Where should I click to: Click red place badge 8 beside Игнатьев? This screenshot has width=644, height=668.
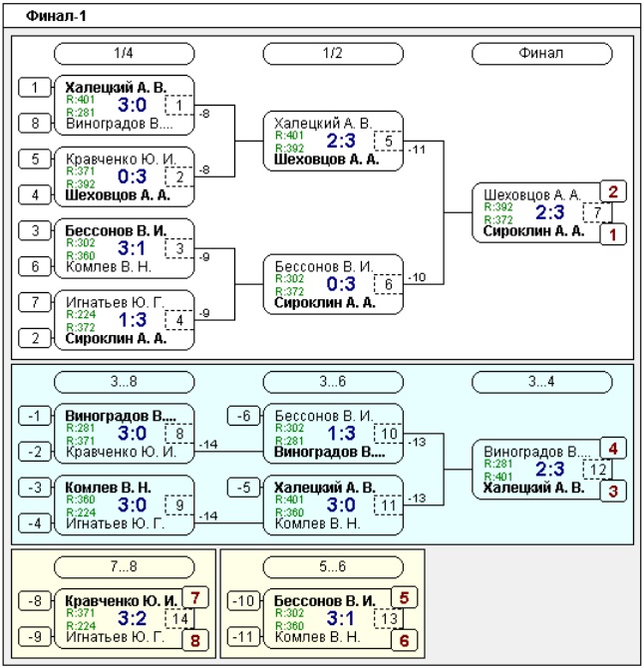click(195, 640)
